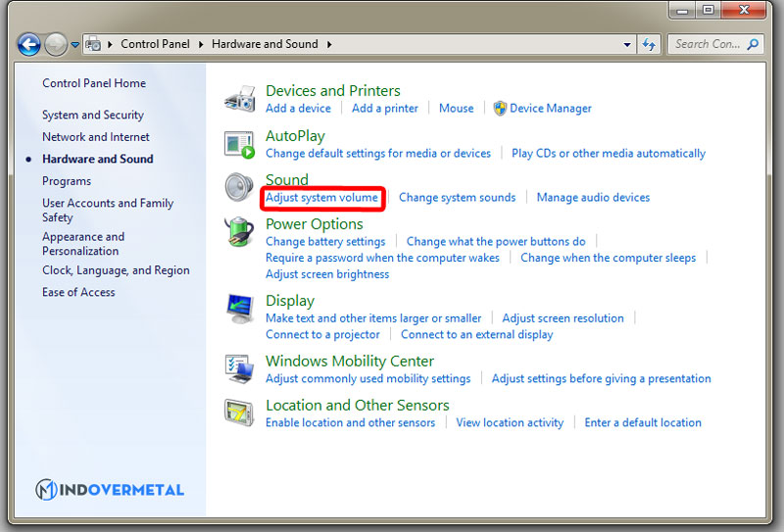This screenshot has height=532, width=784.
Task: Expand arrow after Control Panel breadcrumb
Action: pyautogui.click(x=201, y=44)
